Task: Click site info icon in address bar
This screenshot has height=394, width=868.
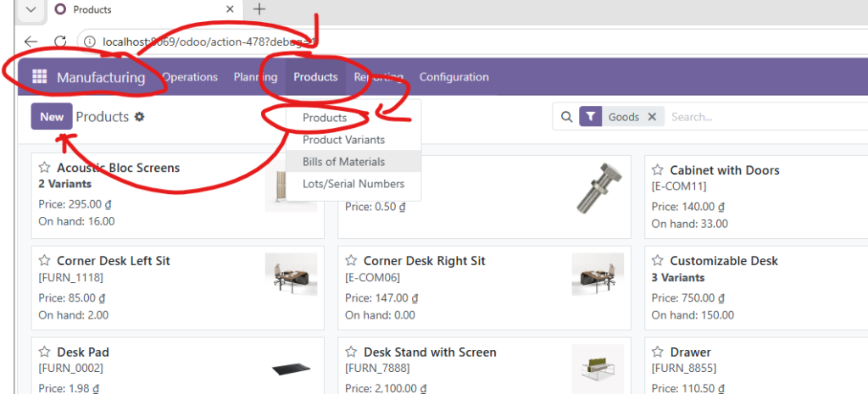Action: [89, 41]
